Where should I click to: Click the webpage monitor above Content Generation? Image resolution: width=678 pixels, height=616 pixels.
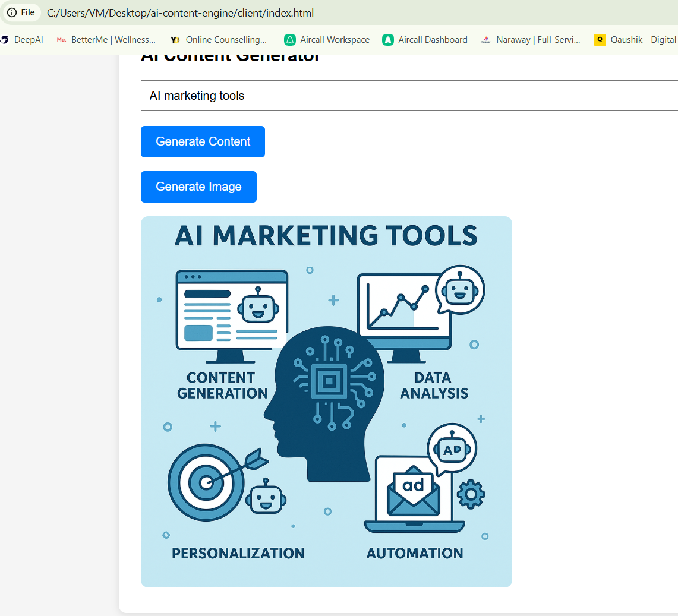coord(232,312)
